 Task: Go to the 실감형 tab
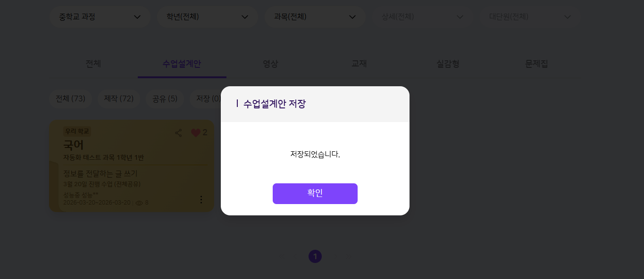click(448, 64)
